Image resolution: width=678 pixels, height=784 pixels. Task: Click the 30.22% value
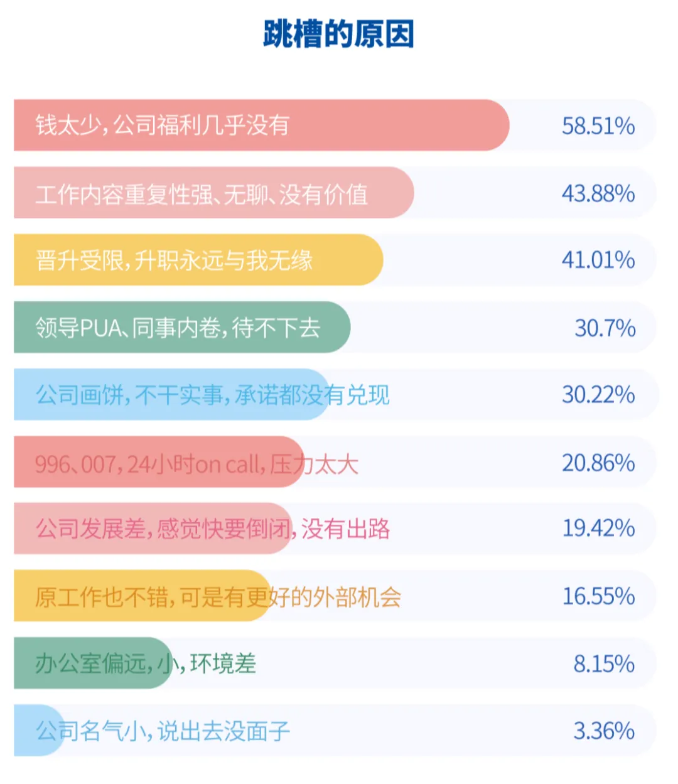tap(598, 394)
